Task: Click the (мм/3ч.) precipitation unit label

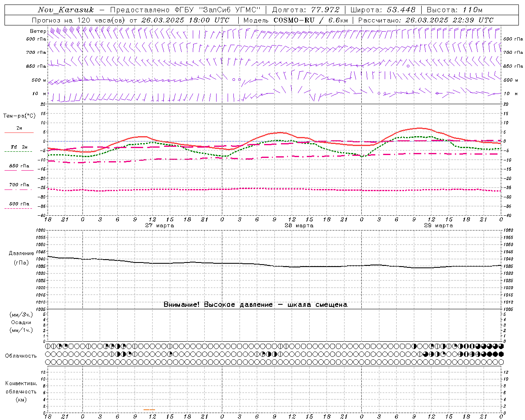Action: click(x=21, y=315)
